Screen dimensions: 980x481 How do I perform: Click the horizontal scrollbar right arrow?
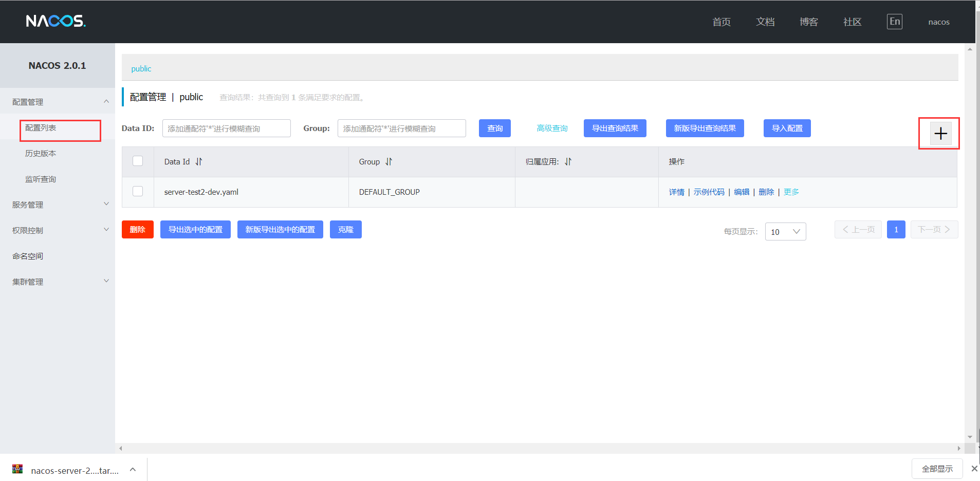point(959,448)
